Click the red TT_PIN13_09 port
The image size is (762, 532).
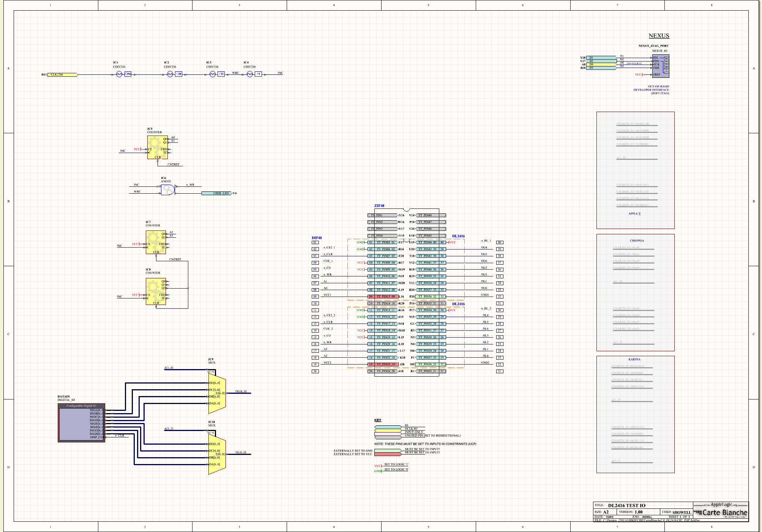tap(383, 297)
